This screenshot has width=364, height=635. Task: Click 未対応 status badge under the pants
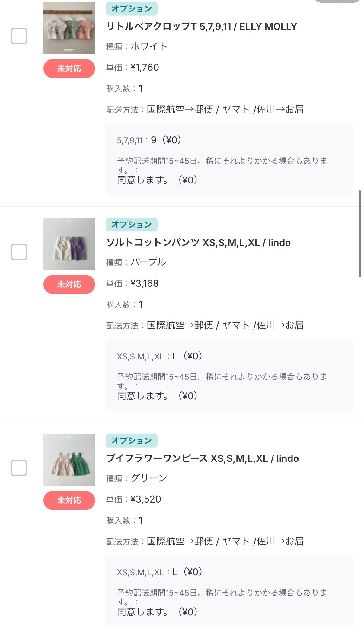click(x=69, y=284)
